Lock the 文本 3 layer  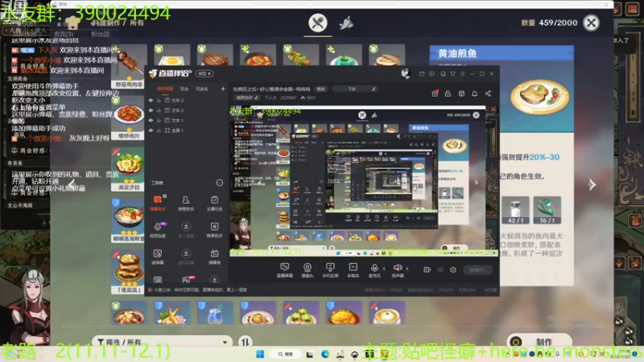(x=159, y=100)
